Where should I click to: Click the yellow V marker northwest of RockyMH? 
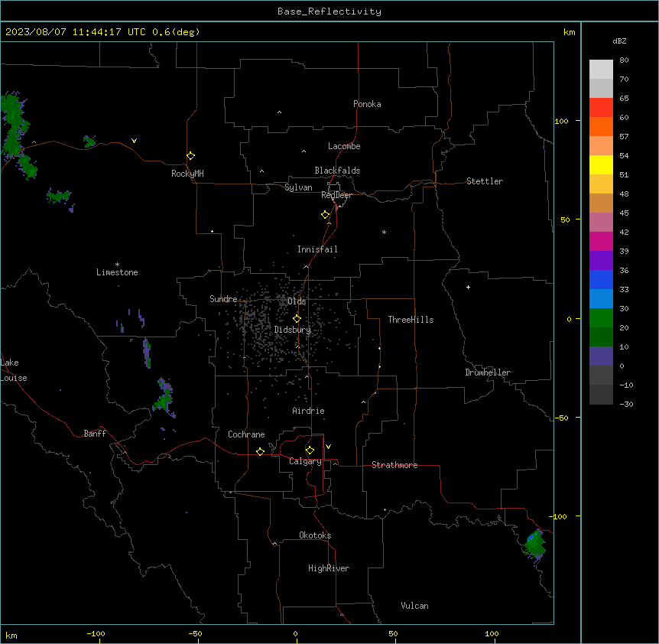pyautogui.click(x=134, y=141)
